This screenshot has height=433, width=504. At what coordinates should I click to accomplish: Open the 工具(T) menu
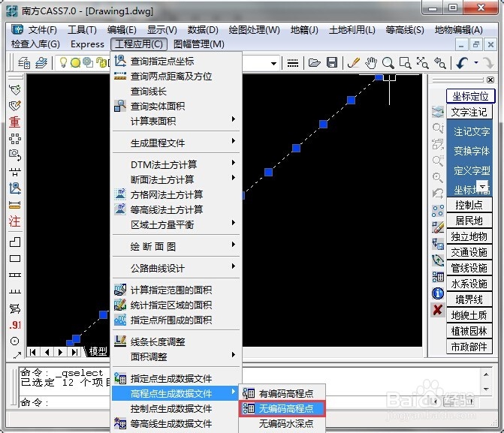coord(82,30)
